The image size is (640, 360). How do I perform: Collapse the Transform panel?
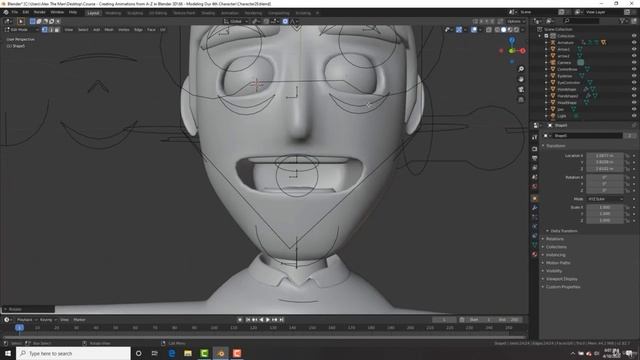point(555,146)
